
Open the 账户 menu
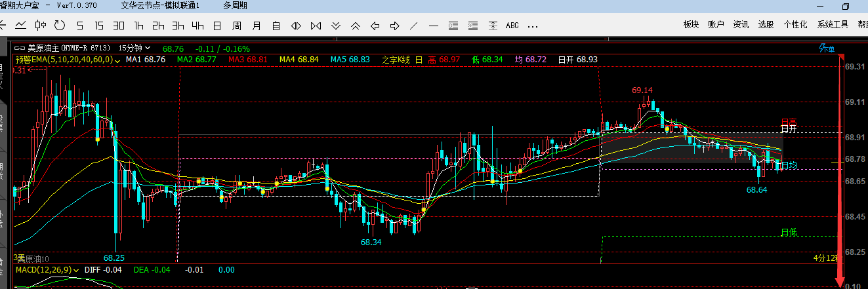pos(716,25)
